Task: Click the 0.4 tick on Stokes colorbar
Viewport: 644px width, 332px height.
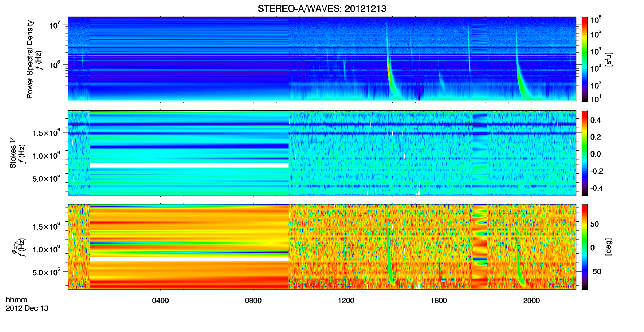Action: coord(595,120)
